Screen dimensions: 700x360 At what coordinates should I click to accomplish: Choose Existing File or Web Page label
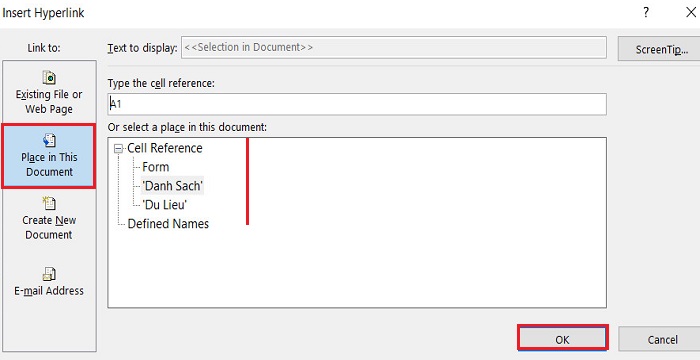[x=49, y=102]
